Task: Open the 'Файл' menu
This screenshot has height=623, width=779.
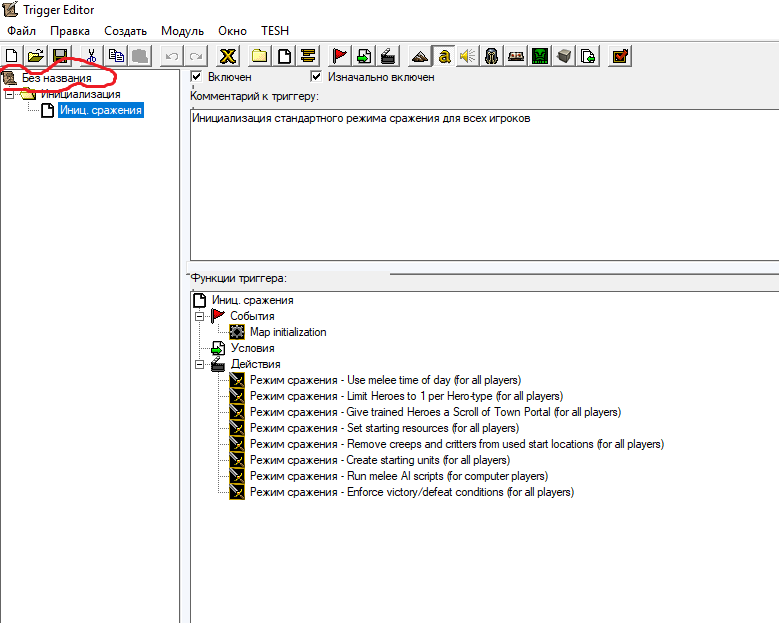Action: pos(21,31)
